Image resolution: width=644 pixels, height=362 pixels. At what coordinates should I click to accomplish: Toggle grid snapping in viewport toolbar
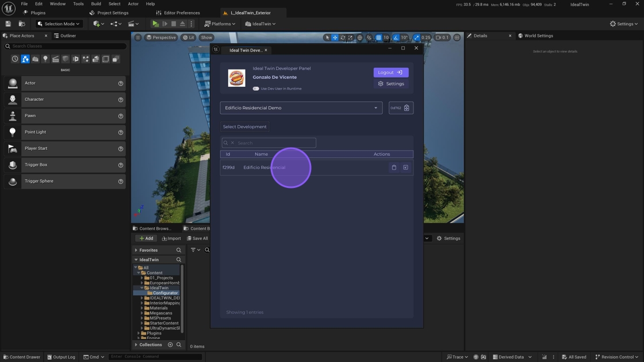[x=378, y=37]
